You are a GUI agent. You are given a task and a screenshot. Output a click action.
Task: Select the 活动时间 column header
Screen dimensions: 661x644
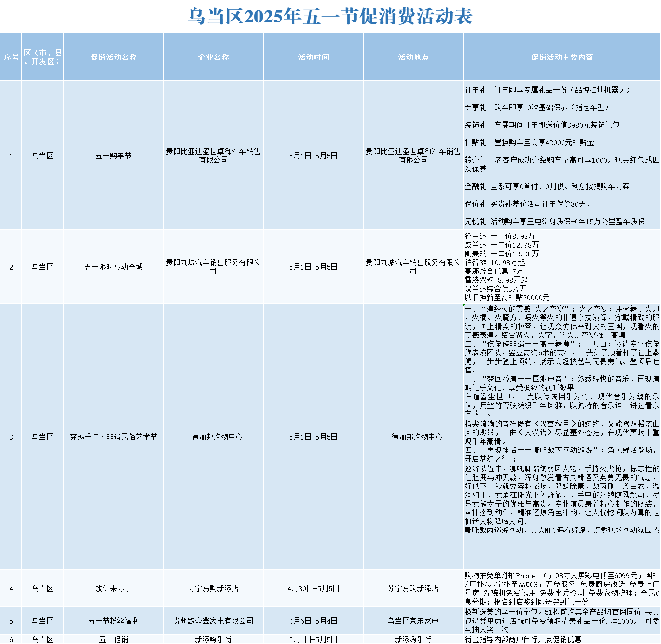coord(313,57)
